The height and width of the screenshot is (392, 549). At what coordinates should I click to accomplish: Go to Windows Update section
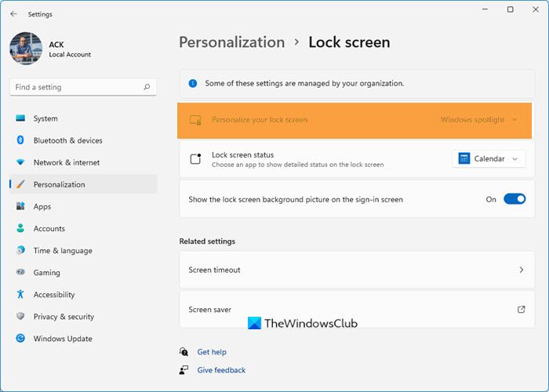click(x=62, y=339)
